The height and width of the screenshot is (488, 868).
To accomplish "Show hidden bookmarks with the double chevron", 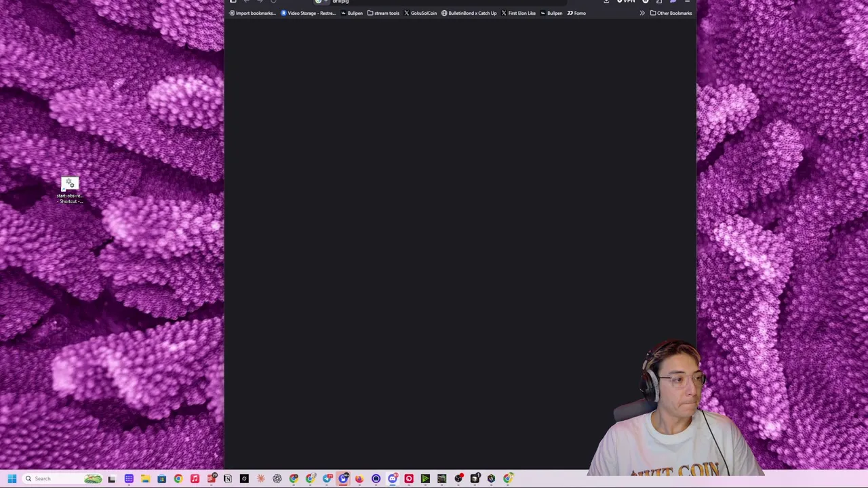I will click(642, 13).
